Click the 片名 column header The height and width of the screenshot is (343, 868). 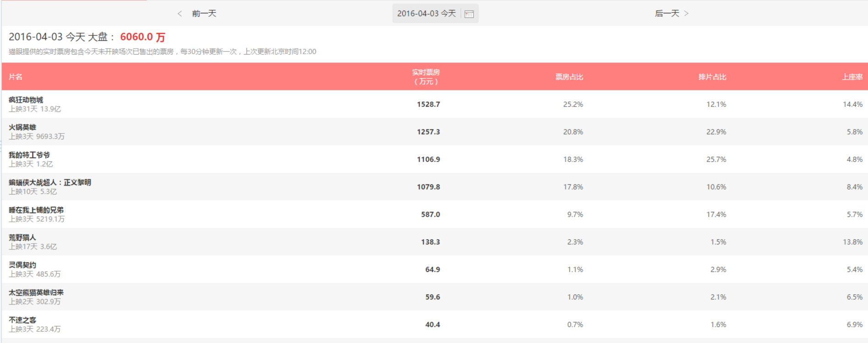point(16,77)
